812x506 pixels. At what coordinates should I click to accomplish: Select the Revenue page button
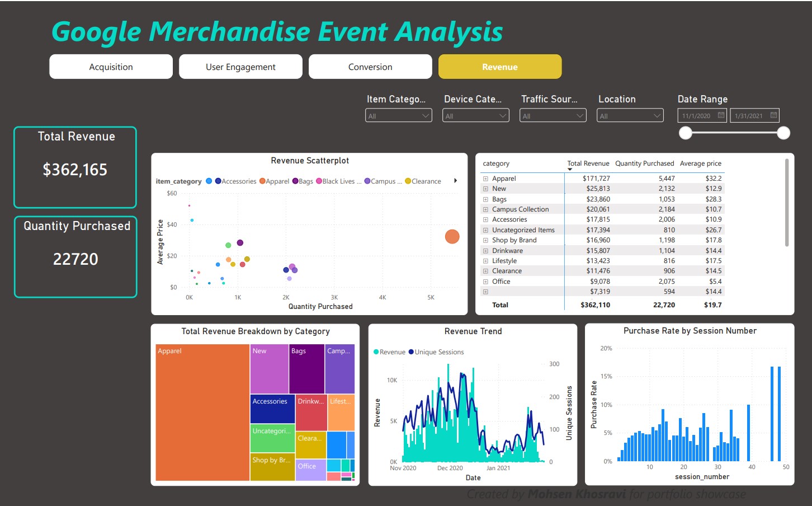point(500,67)
